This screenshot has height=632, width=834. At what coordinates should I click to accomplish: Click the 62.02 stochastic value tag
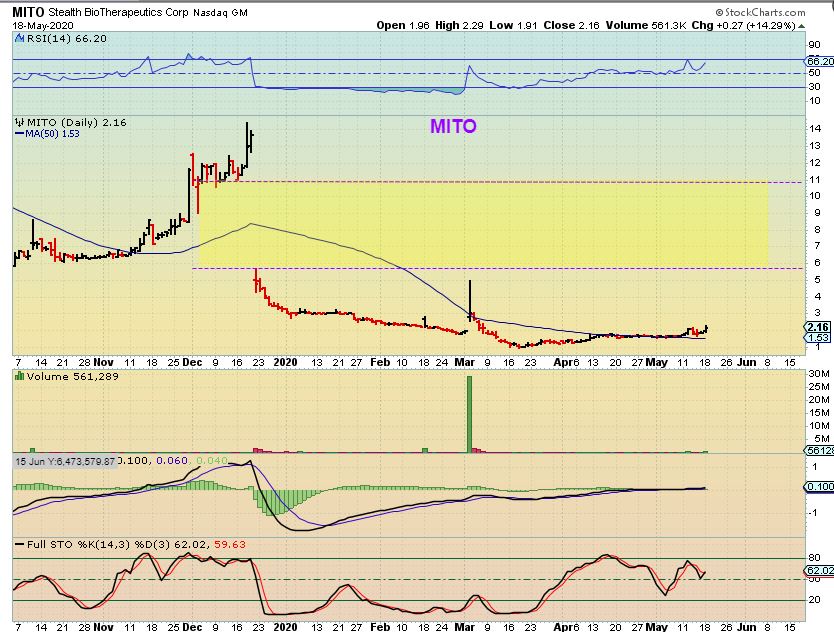(820, 571)
